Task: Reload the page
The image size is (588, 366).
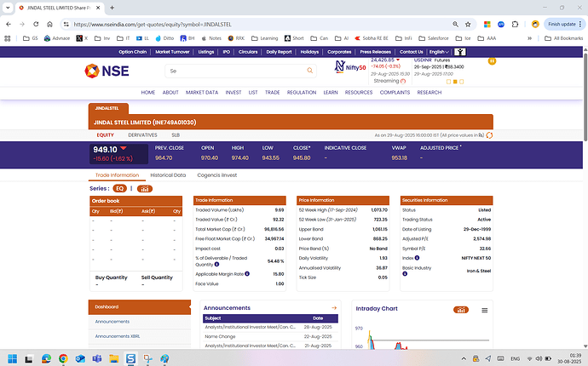Action: (x=36, y=25)
